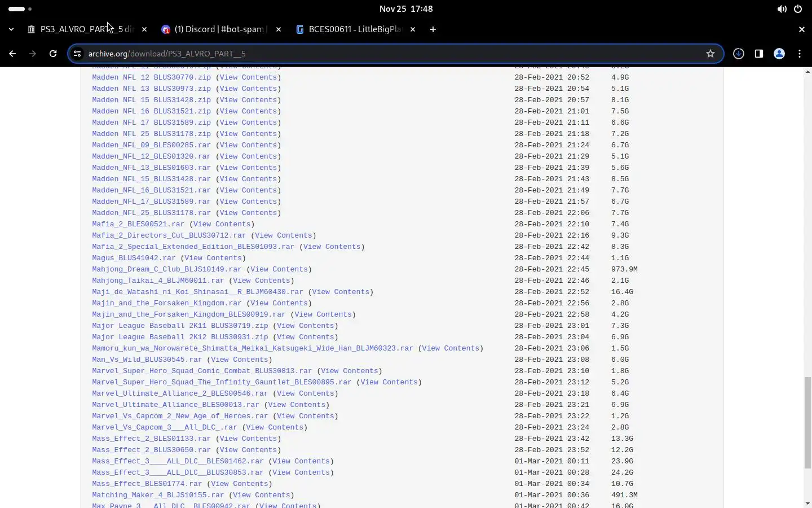
Task: Open Madden_NFL_12_BLES01320.rar link
Action: [151, 156]
